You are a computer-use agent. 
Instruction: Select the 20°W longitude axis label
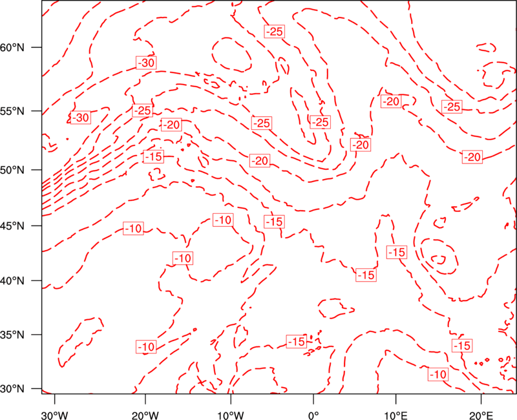point(145,415)
